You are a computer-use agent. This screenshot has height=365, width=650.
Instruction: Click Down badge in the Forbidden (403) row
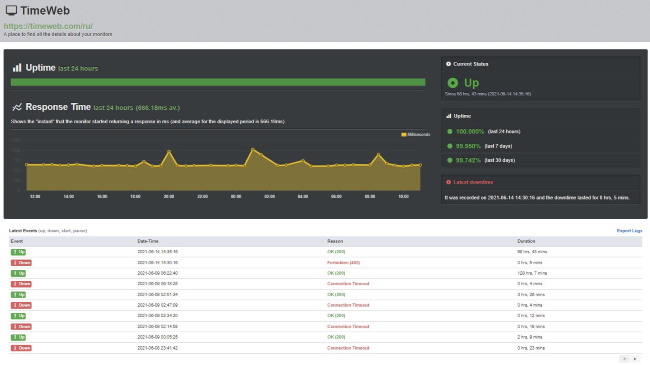point(21,263)
